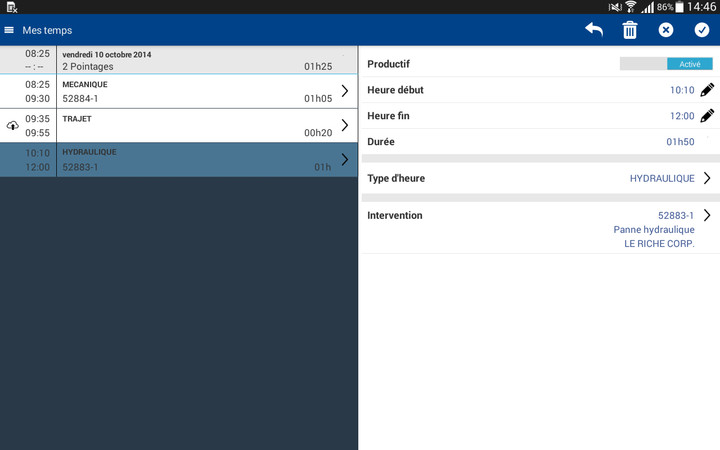Edit Heure fin with pencil icon

[x=707, y=116]
